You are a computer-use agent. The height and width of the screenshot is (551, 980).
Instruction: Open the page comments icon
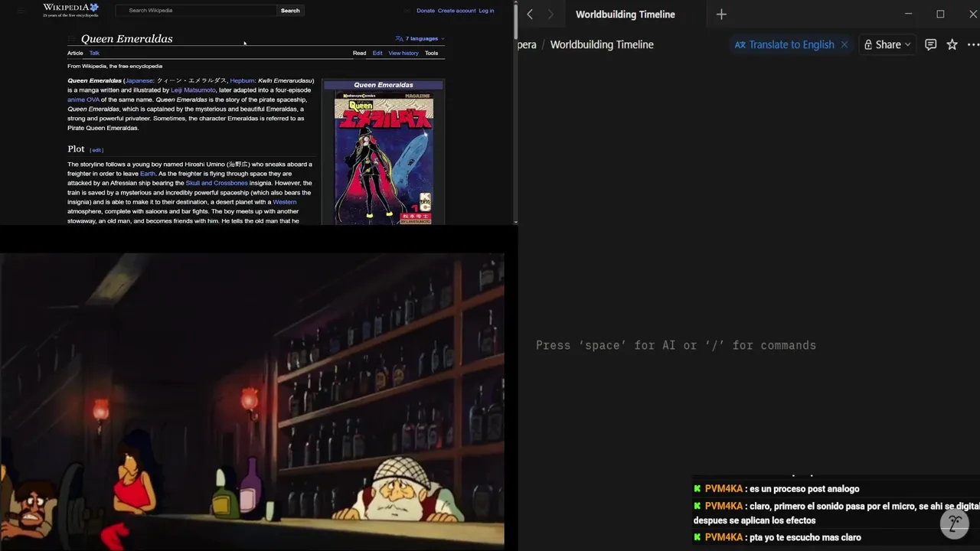[930, 44]
